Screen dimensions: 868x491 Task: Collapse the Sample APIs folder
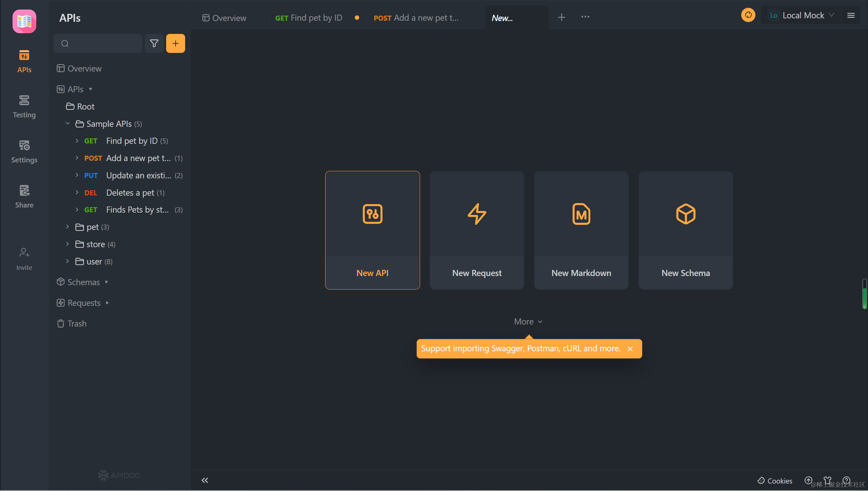tap(67, 123)
